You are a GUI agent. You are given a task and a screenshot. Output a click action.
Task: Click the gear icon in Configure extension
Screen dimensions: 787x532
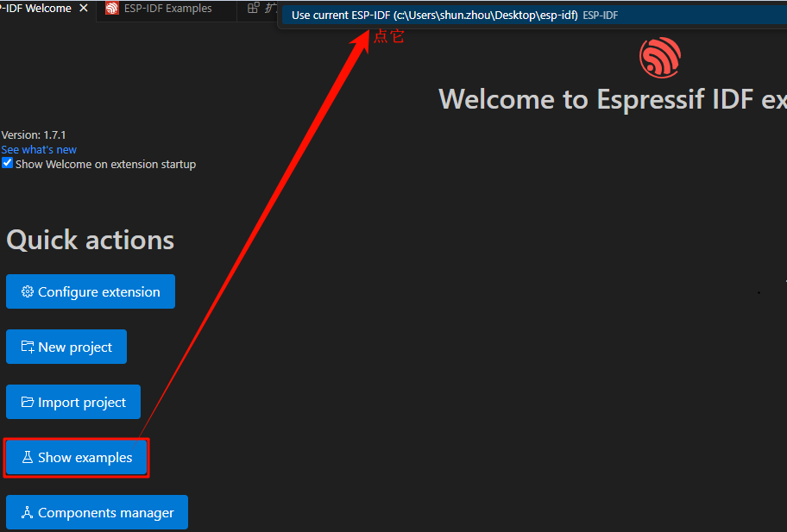click(x=27, y=291)
